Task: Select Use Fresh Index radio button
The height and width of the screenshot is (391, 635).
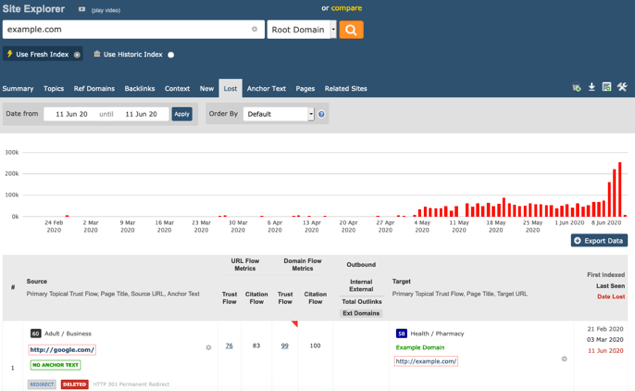Action: coord(77,55)
